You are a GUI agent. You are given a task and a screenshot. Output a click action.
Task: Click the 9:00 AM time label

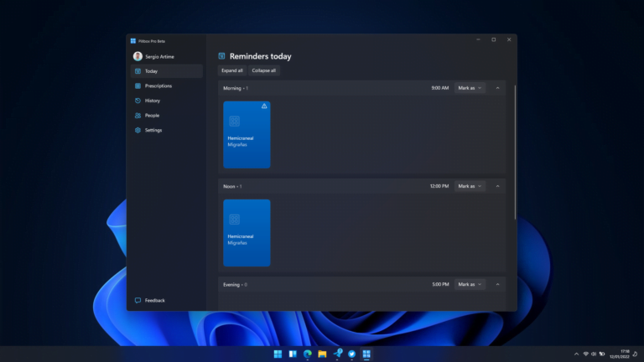440,88
